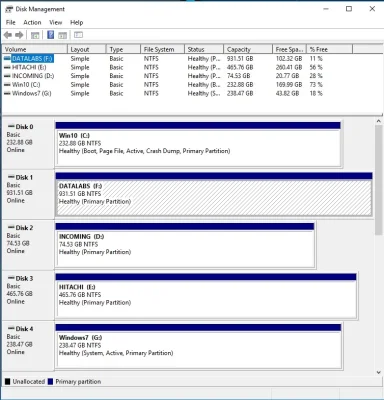Click the 931.51 GB capacity cell
The image size is (384, 400).
pyautogui.click(x=240, y=58)
